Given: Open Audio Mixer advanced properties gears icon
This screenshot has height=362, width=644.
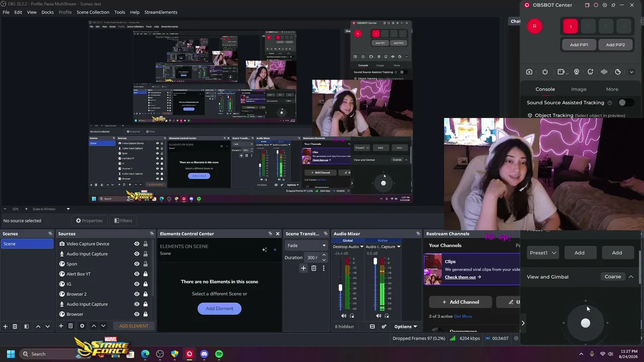Looking at the screenshot, I should tap(384, 327).
